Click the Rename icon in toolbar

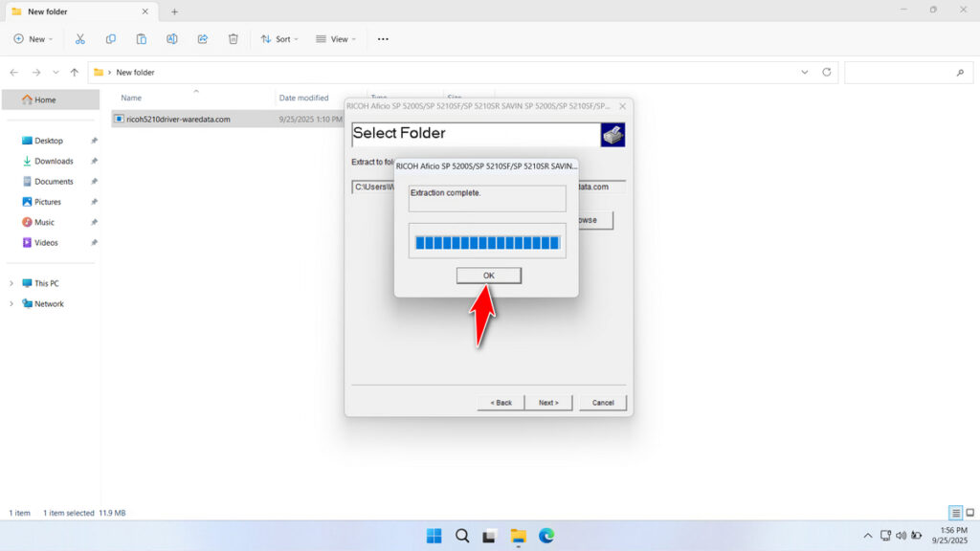(x=172, y=38)
